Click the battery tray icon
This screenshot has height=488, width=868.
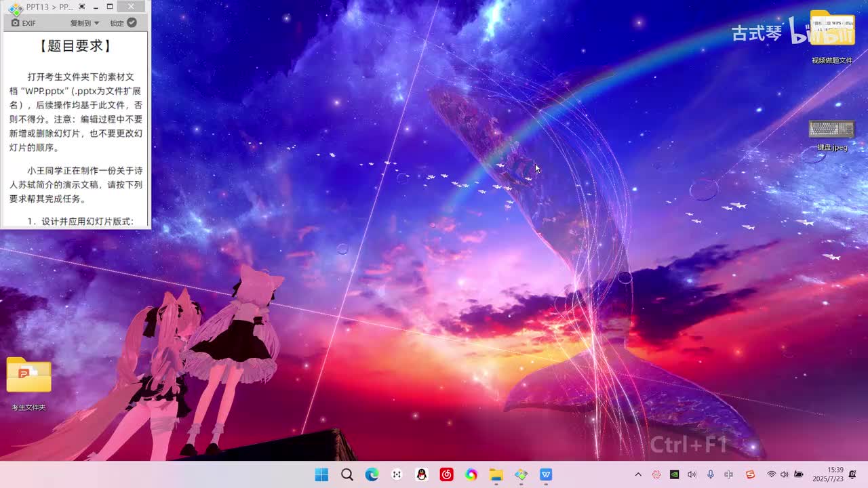799,474
